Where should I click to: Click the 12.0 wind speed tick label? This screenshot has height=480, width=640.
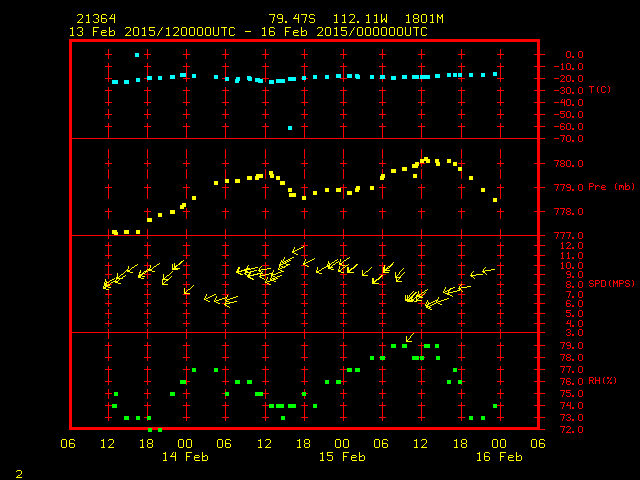[x=571, y=246]
